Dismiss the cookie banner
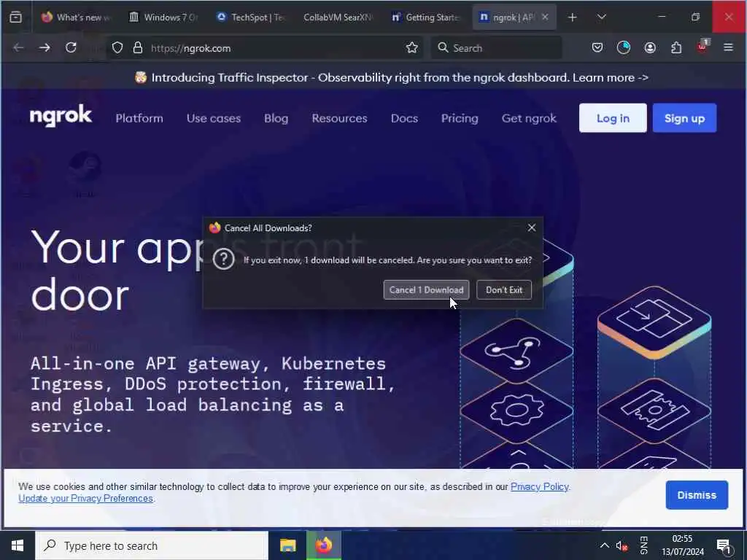Screen dimensions: 747x560 (697, 495)
